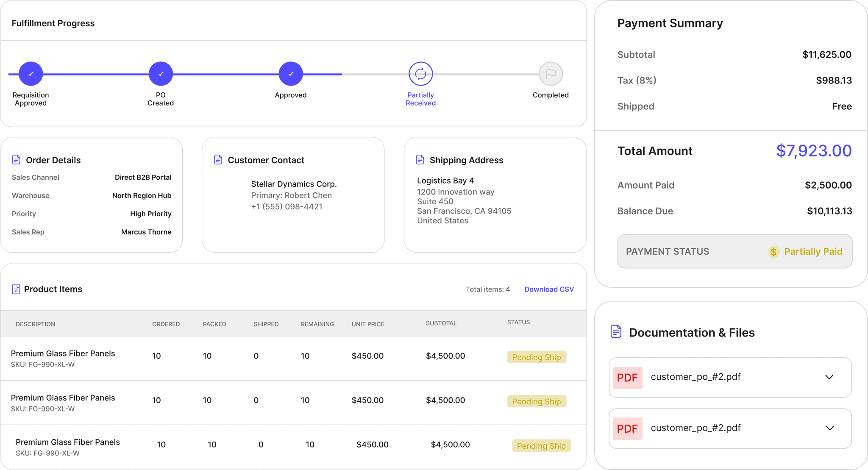Click the Order Details document icon

[16, 160]
